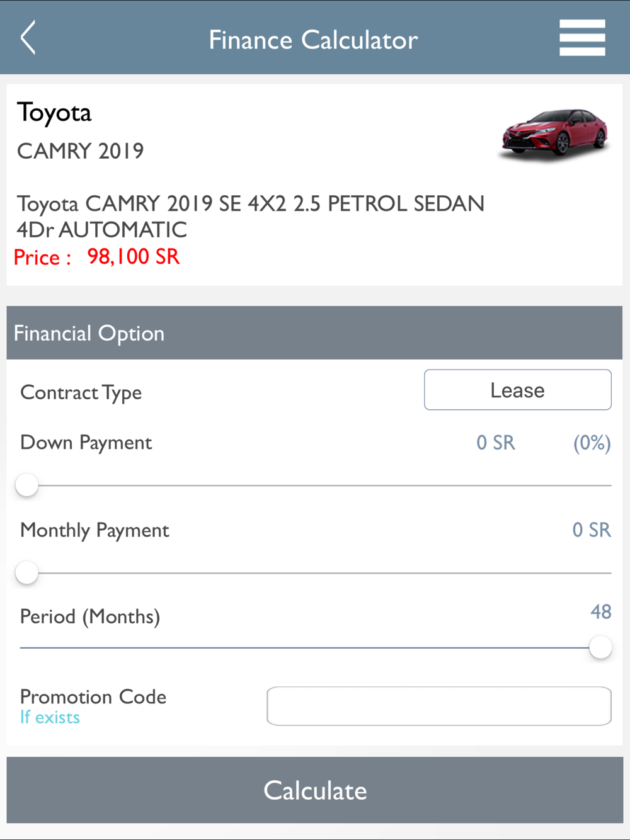Tap the Toyota brand heading
The image size is (630, 840).
tap(54, 113)
